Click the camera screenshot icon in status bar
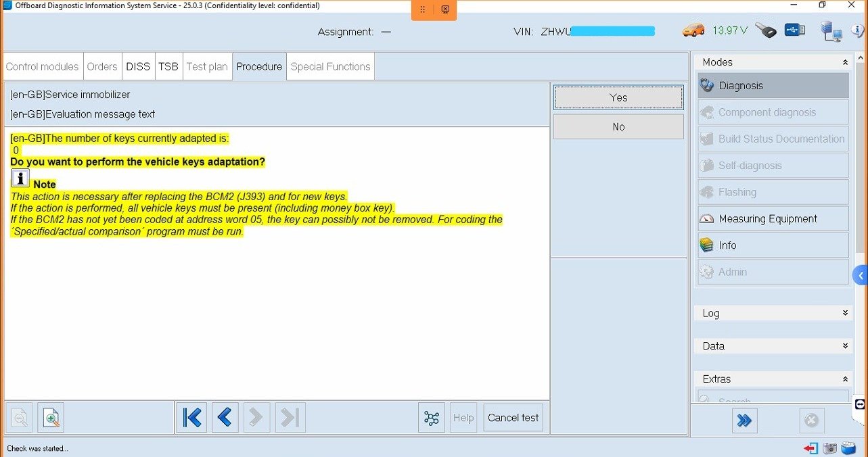The width and height of the screenshot is (868, 457). (829, 448)
